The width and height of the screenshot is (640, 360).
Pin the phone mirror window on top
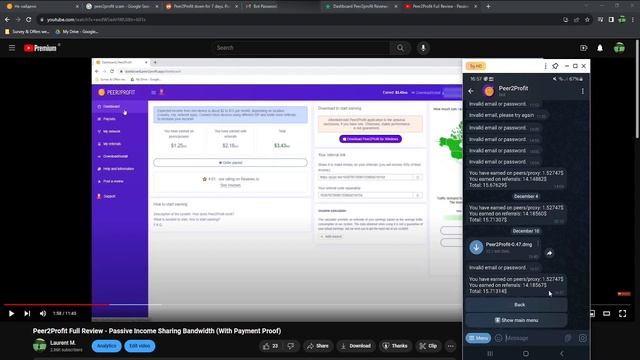tap(556, 66)
